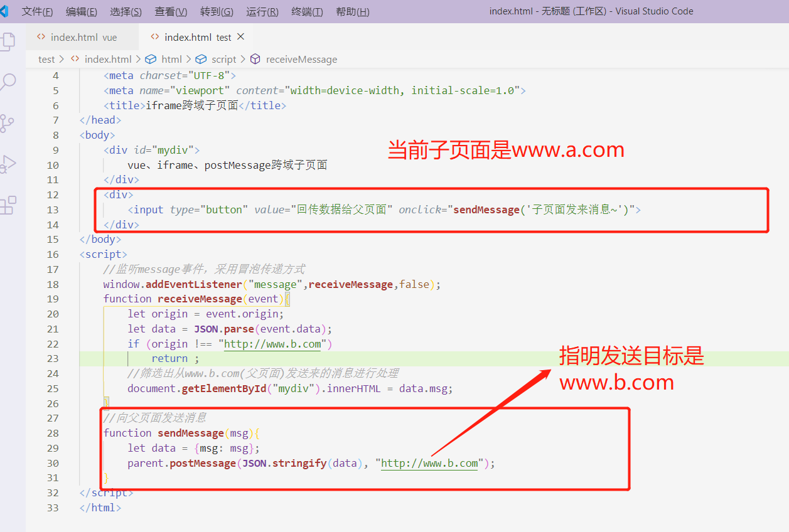Click the window title text in title bar
The height and width of the screenshot is (532, 789).
click(591, 11)
